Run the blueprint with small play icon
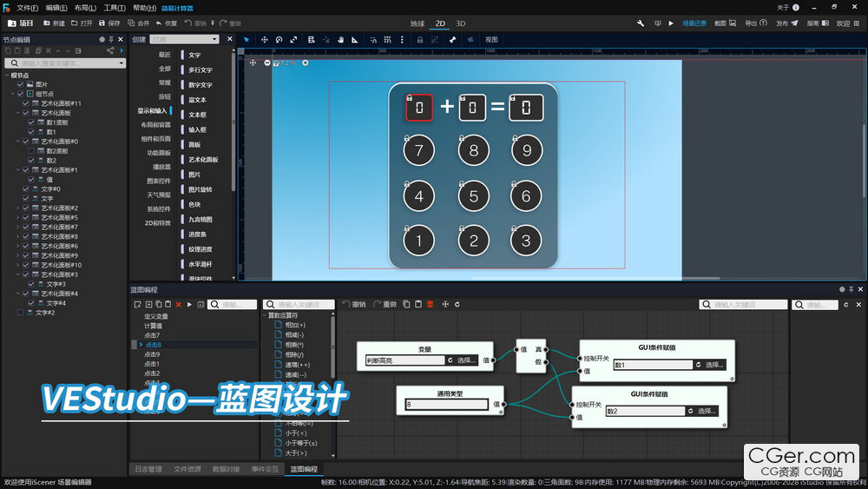This screenshot has height=489, width=868. (x=189, y=305)
